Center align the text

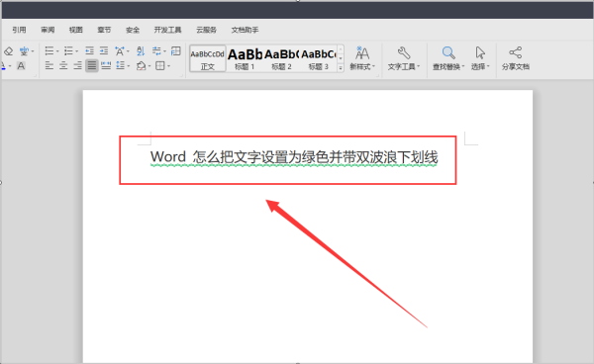tap(63, 66)
